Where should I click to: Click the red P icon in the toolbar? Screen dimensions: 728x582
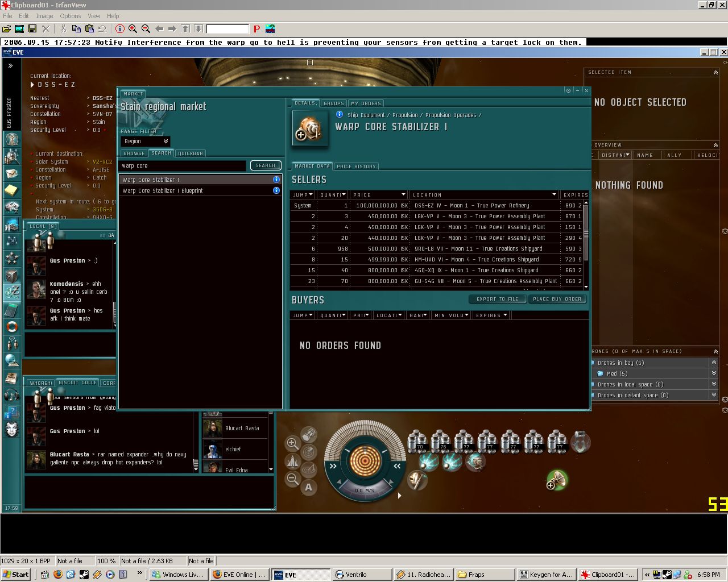tap(257, 28)
